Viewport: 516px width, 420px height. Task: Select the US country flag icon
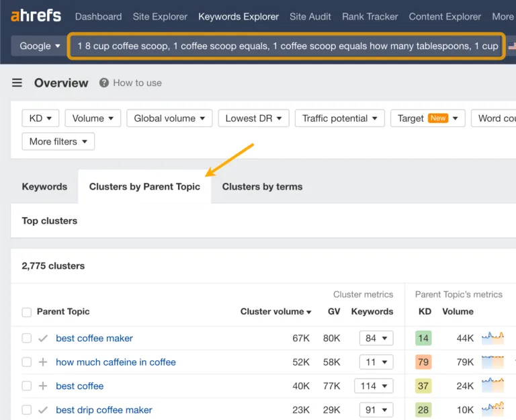point(512,46)
